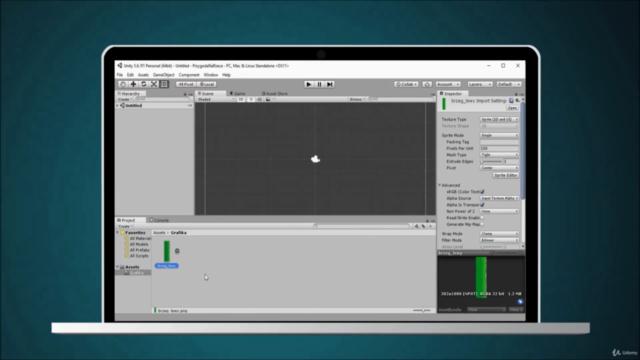Click the Pause button
640x360 pixels.
click(x=320, y=84)
